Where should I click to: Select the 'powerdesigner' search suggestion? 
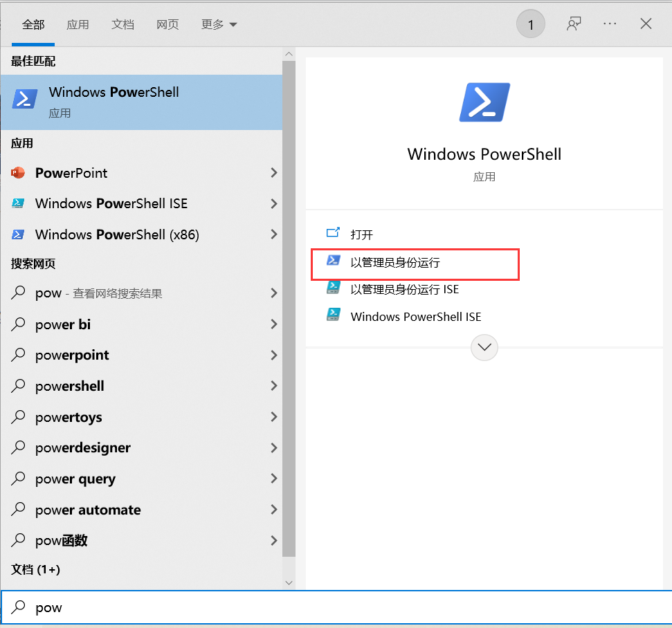point(141,447)
